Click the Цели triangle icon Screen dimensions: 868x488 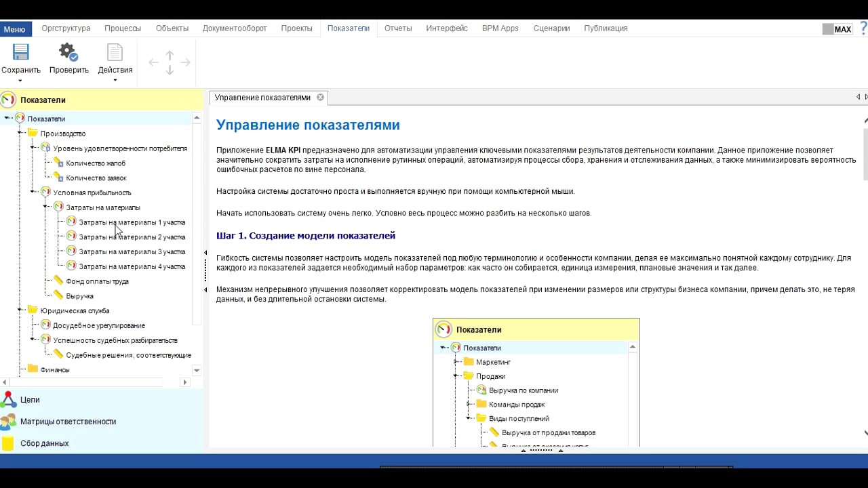pos(8,400)
